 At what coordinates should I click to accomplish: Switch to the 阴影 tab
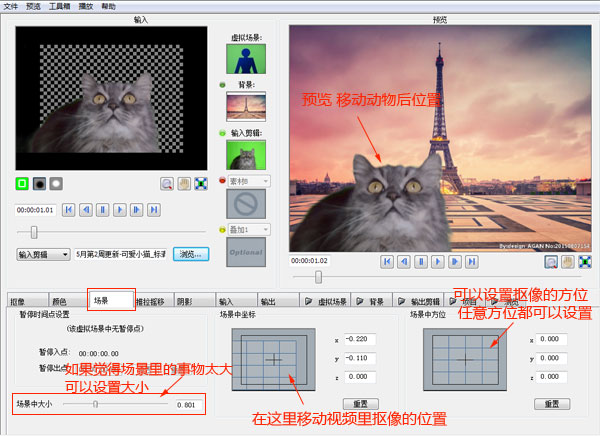pos(195,301)
